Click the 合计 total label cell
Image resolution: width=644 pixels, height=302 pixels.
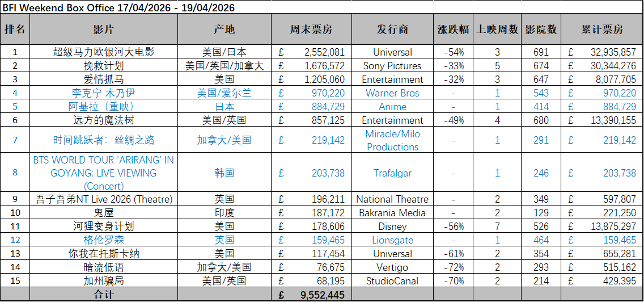104,295
